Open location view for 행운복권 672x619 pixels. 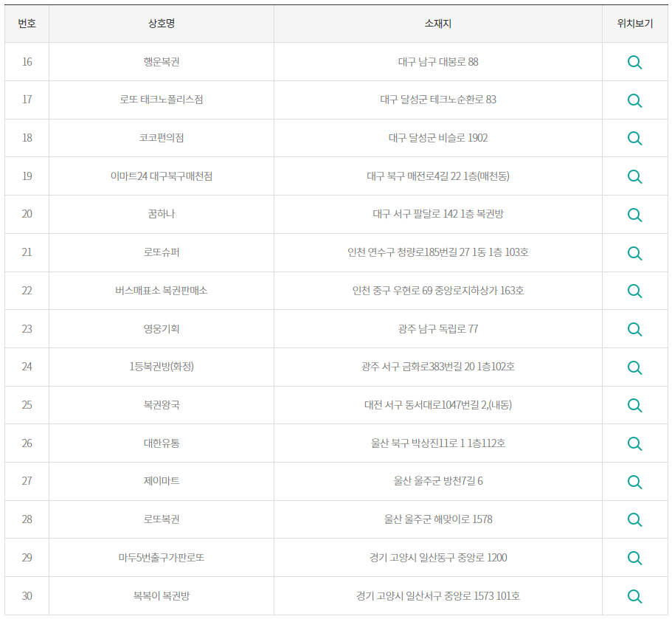(634, 62)
